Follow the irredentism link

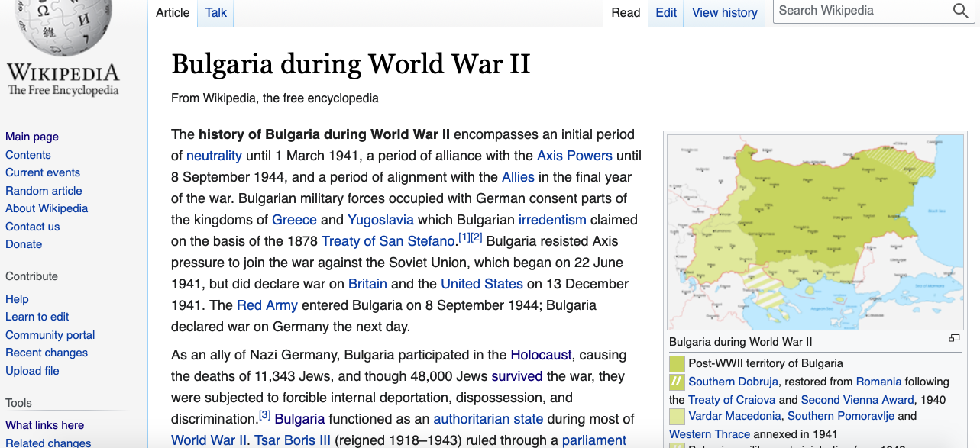(x=552, y=220)
